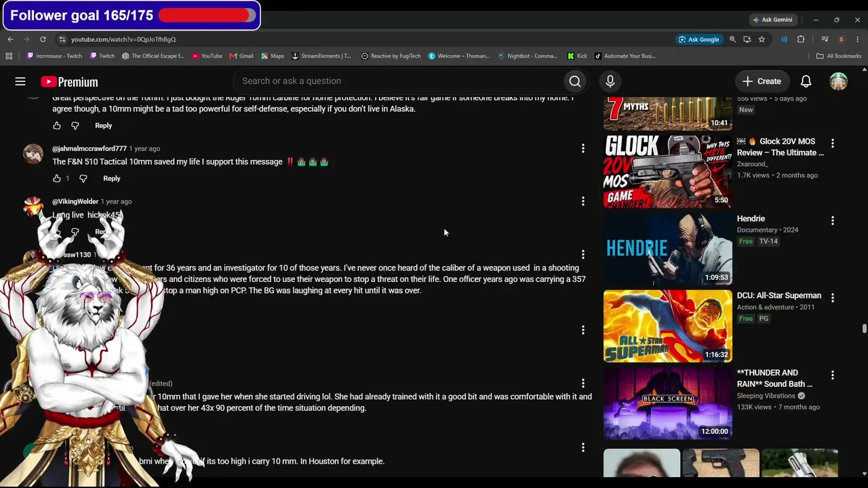Open Chrome profile S avatar

(x=841, y=39)
